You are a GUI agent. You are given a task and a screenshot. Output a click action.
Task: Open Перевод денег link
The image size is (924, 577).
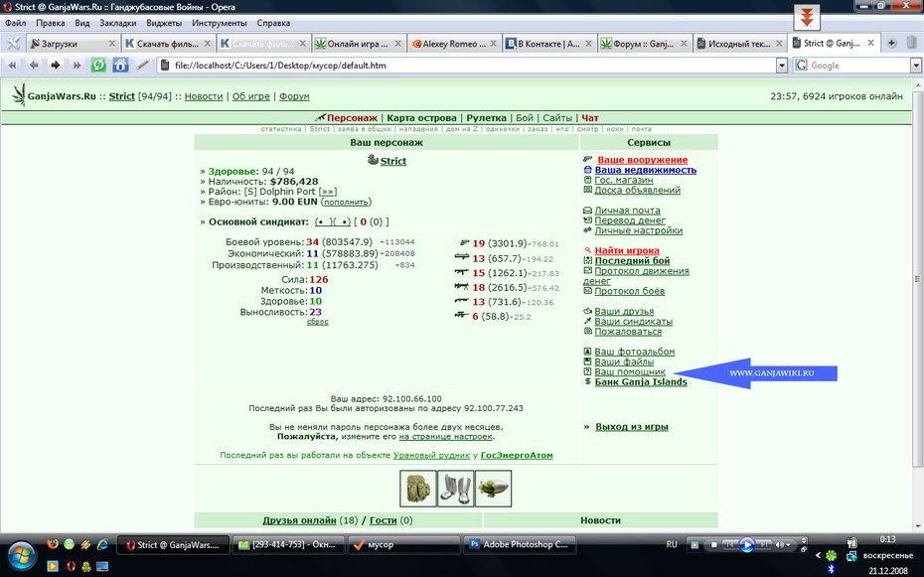[630, 220]
